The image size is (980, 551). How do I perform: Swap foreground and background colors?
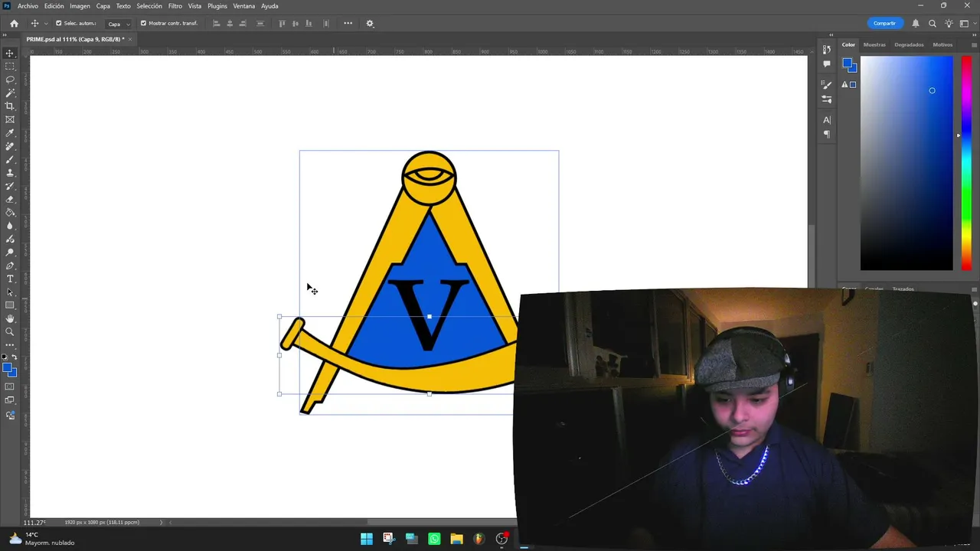click(x=15, y=357)
